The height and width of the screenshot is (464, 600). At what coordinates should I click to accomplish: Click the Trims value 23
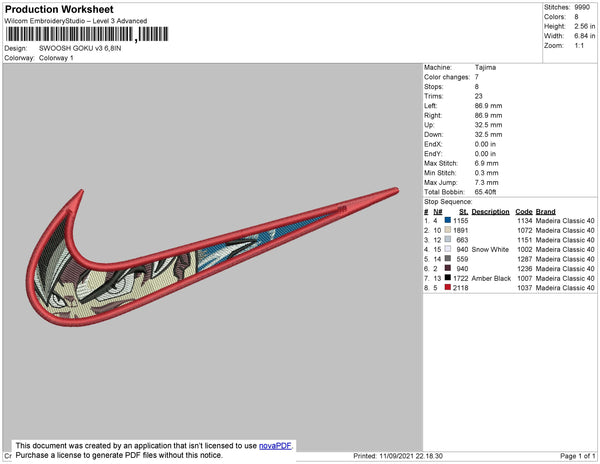(x=478, y=96)
